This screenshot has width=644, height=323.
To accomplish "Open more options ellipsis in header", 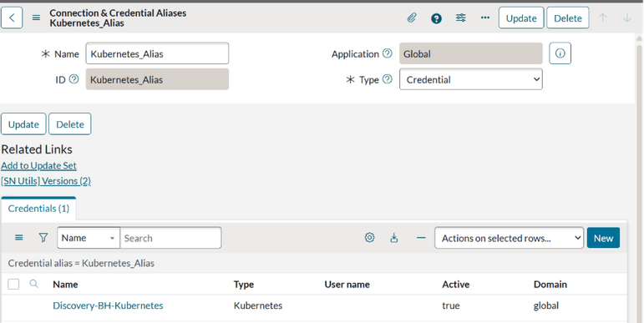I will (x=485, y=18).
